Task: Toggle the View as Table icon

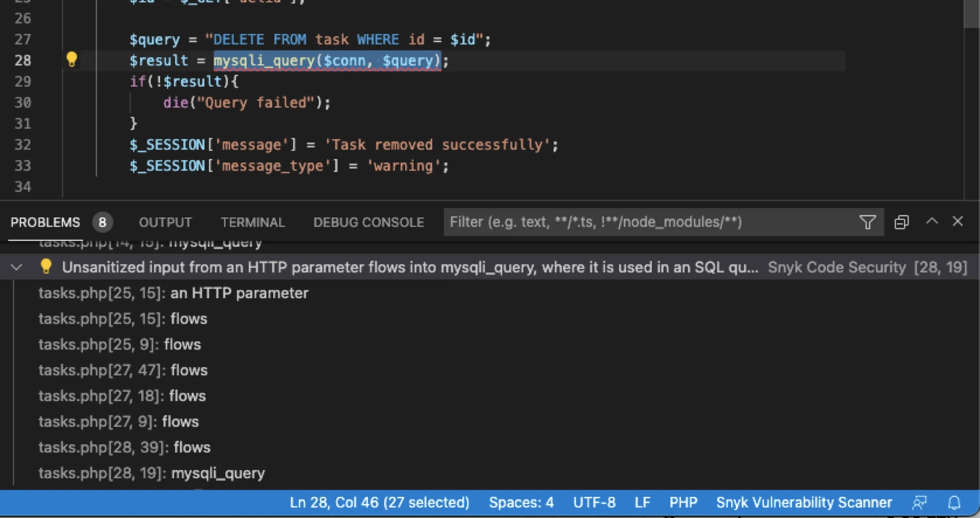Action: coord(902,222)
